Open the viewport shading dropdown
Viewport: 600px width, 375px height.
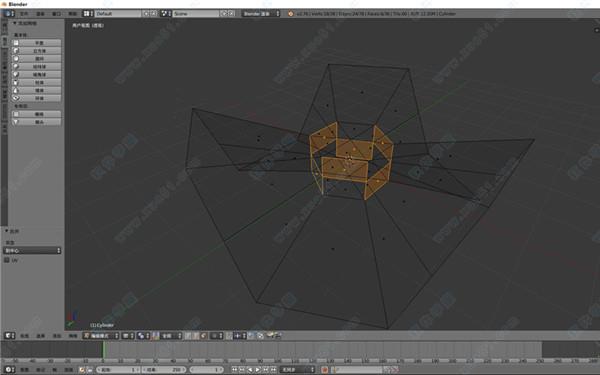[128, 336]
